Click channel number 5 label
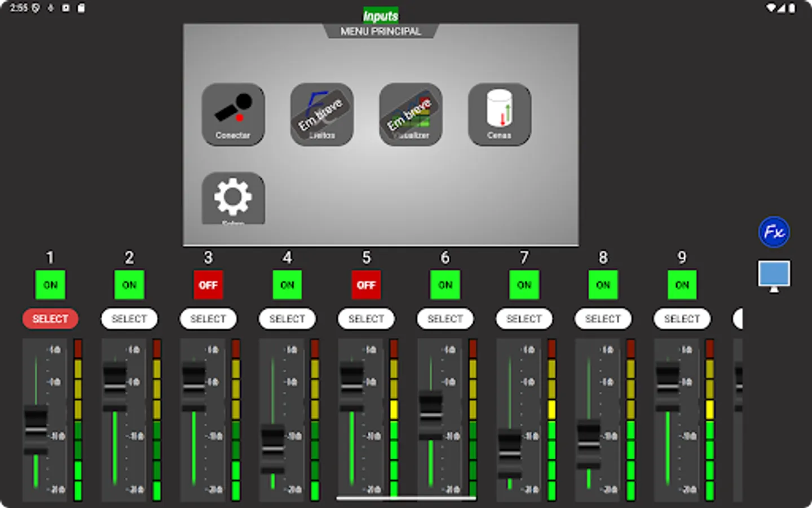 tap(366, 257)
